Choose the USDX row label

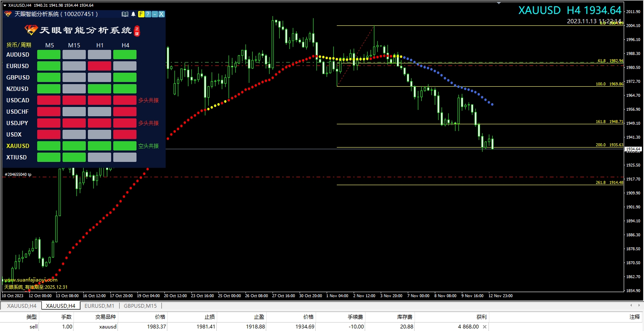(x=14, y=134)
